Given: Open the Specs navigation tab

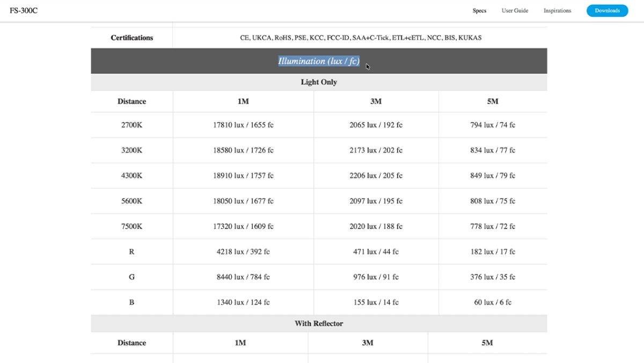Looking at the screenshot, I should click(x=479, y=11).
